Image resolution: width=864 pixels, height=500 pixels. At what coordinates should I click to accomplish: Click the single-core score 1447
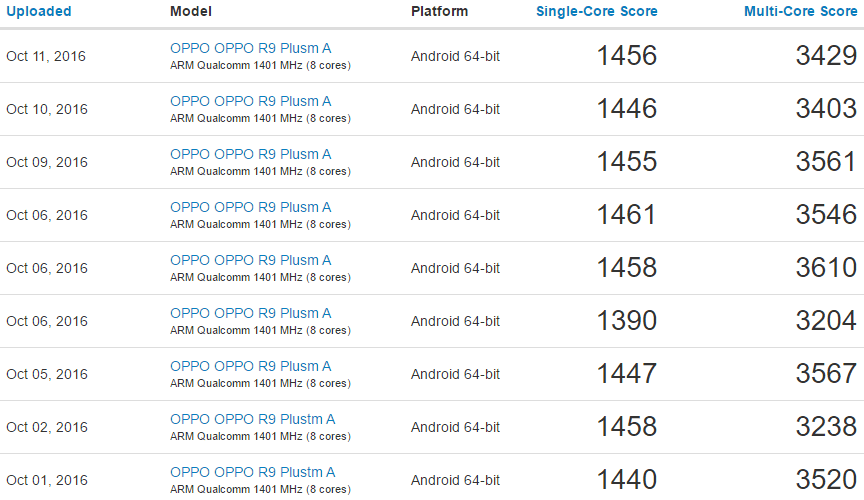coord(627,374)
